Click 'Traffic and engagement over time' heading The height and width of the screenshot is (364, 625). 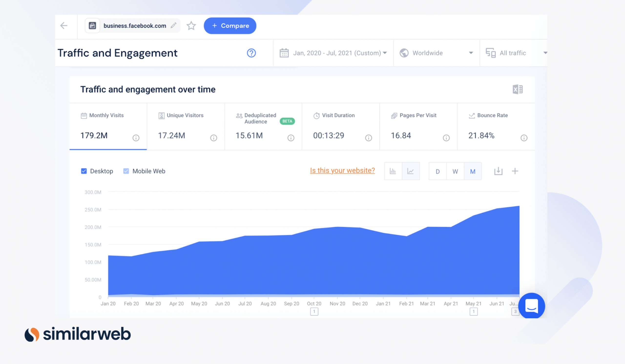click(148, 89)
